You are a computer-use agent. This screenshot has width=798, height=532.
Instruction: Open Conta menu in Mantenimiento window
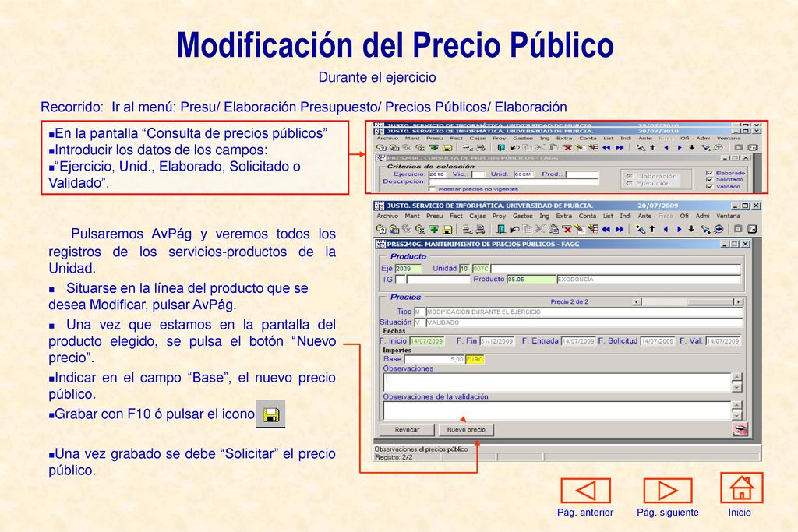click(x=588, y=216)
